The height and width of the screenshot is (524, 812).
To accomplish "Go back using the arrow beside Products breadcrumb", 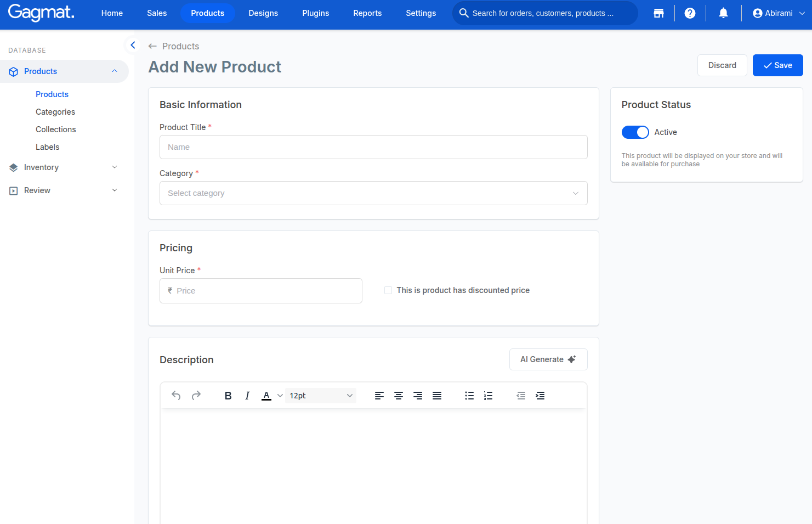I will point(152,47).
